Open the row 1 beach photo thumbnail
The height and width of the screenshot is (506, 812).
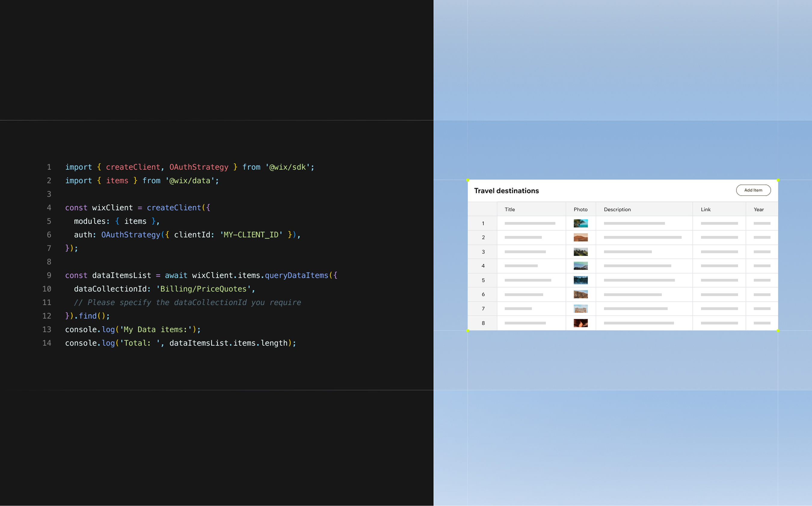[x=580, y=223]
